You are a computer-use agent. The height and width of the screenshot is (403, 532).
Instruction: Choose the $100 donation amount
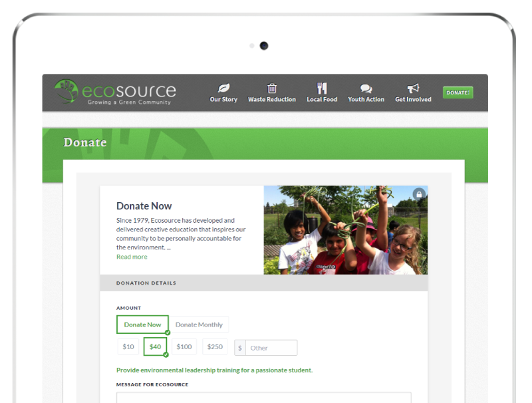[x=184, y=347]
